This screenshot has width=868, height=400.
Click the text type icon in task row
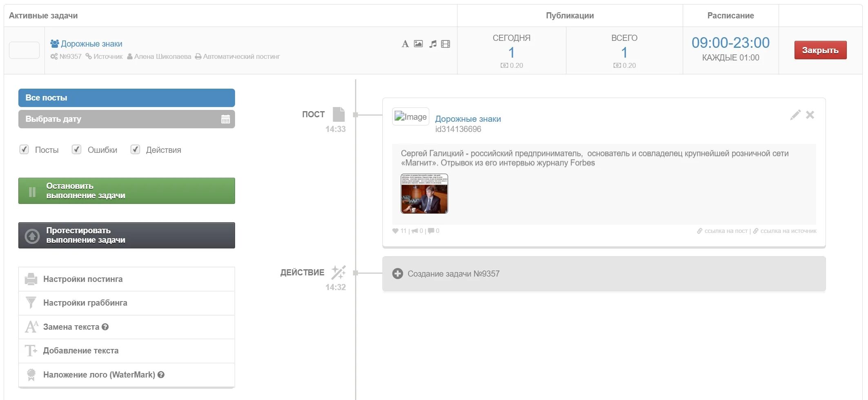coord(405,44)
